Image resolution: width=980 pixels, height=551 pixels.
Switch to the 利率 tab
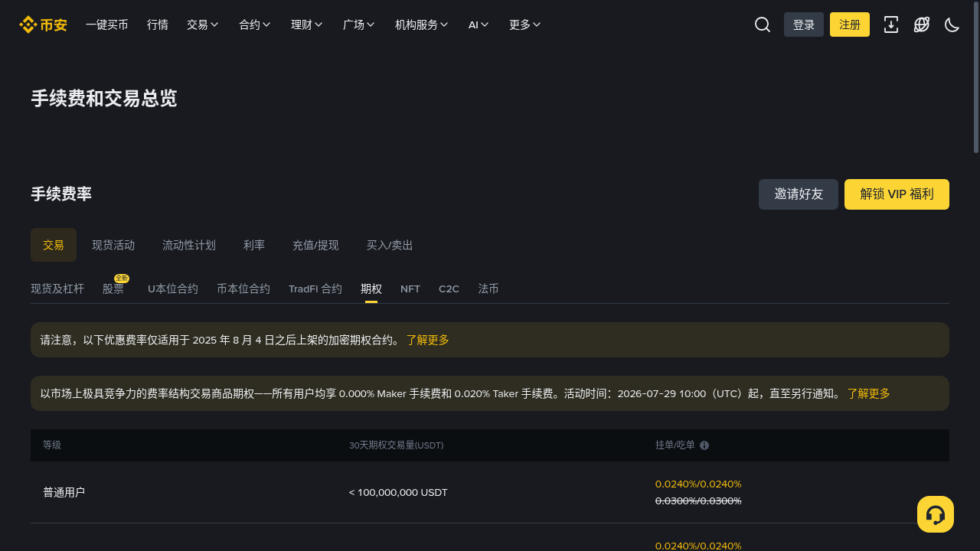(254, 245)
